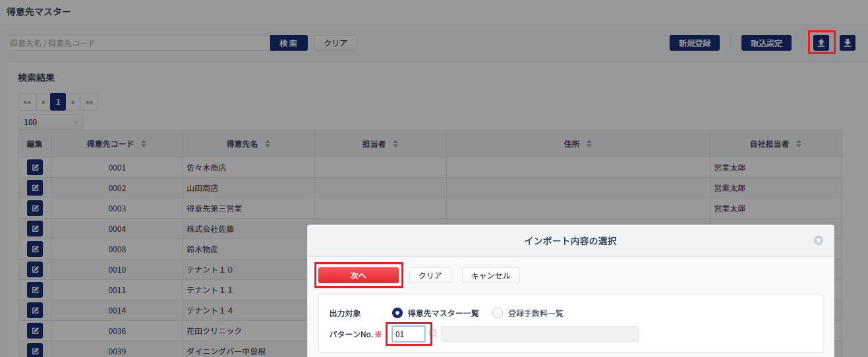This screenshot has height=357, width=868.
Task: Edit row for テナント１４ (0014)
Action: (35, 310)
